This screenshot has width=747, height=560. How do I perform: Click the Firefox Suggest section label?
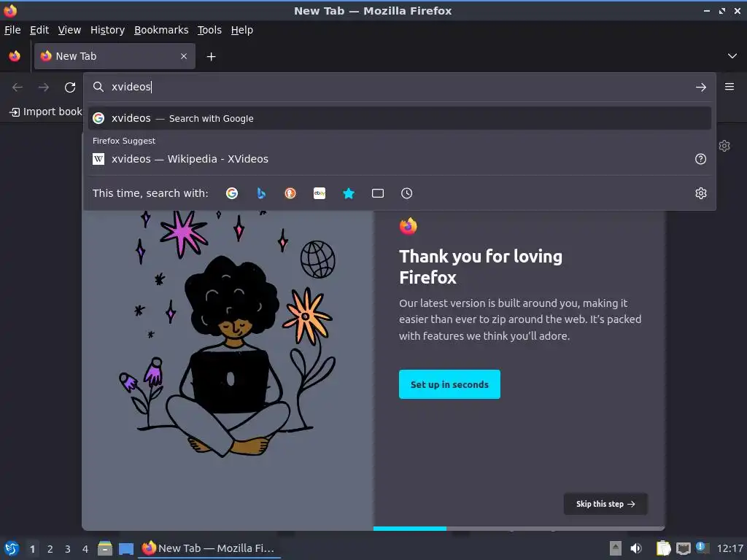(x=124, y=141)
